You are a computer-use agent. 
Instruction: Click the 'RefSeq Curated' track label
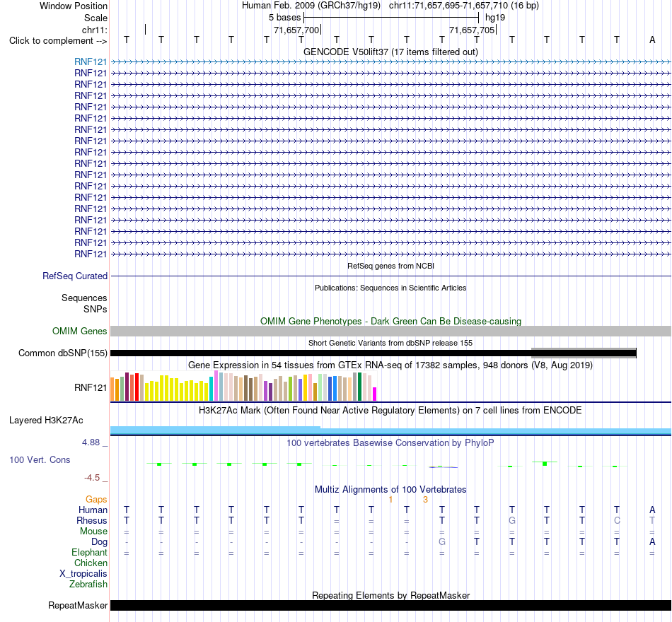pyautogui.click(x=74, y=276)
